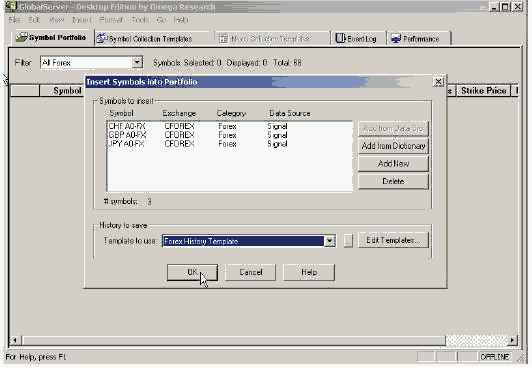Image resolution: width=532 pixels, height=367 pixels.
Task: Click the small button beside template dropdown
Action: 348,240
